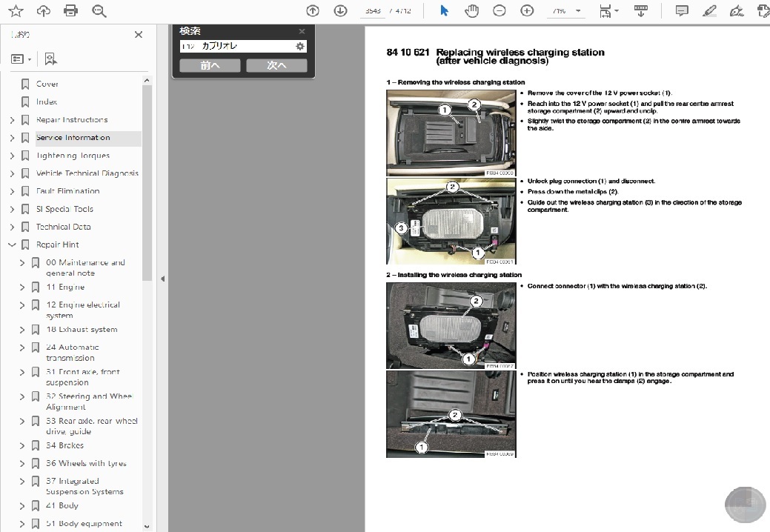The image size is (770, 532).
Task: Click the cloud upload icon
Action: point(43,11)
